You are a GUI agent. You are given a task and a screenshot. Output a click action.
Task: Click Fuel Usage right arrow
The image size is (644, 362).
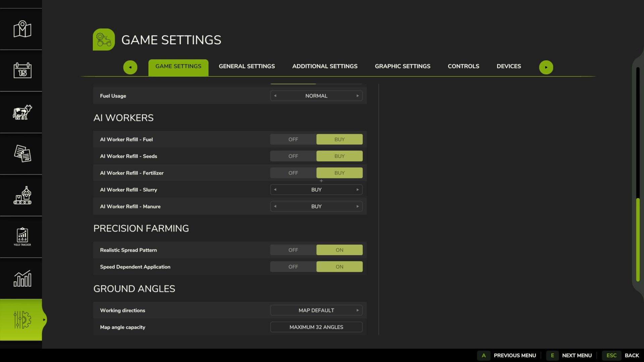(358, 96)
